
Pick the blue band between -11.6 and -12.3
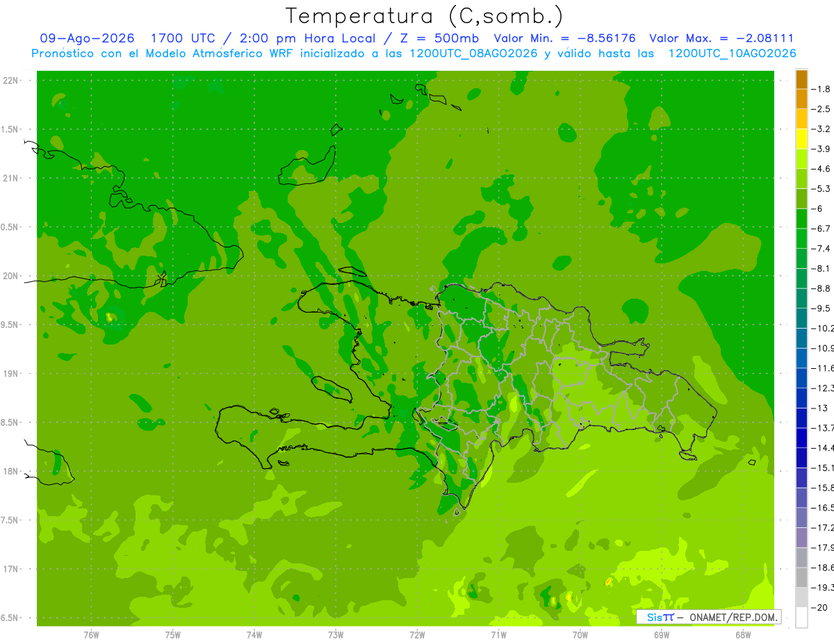tap(801, 378)
